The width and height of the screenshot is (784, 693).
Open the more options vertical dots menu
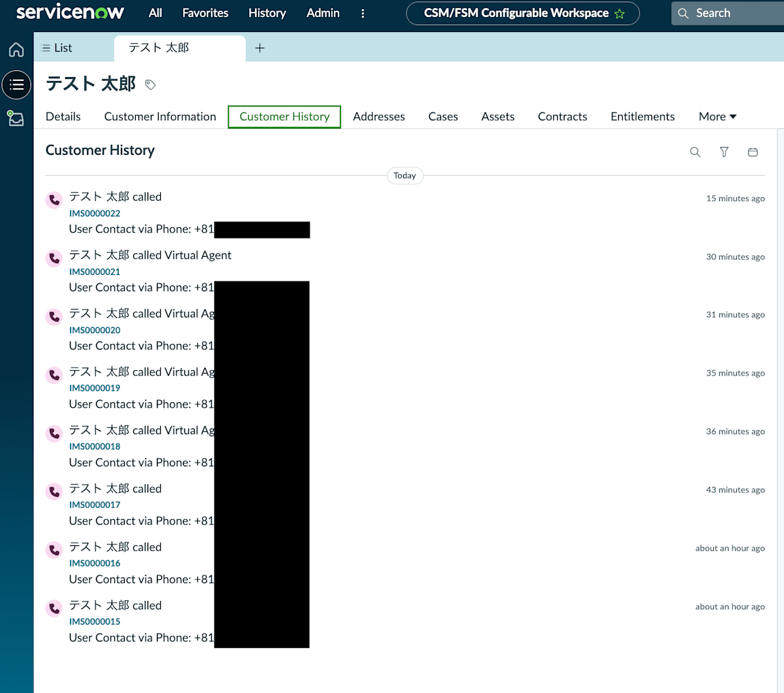(363, 13)
